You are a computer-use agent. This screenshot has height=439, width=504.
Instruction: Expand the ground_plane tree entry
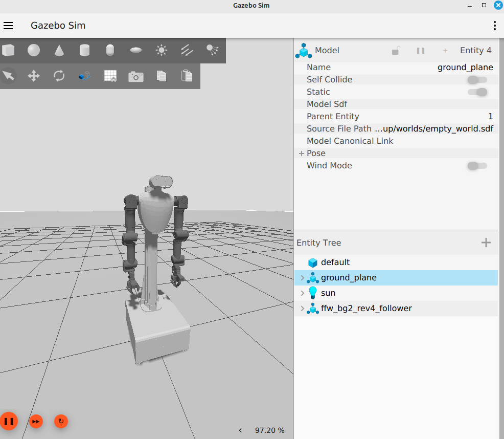tap(303, 277)
